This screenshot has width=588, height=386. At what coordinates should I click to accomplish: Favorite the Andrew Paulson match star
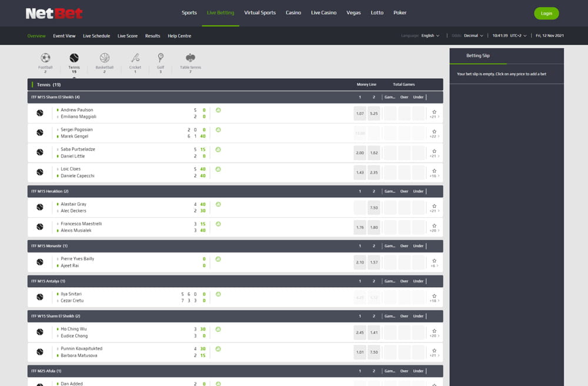pos(435,112)
